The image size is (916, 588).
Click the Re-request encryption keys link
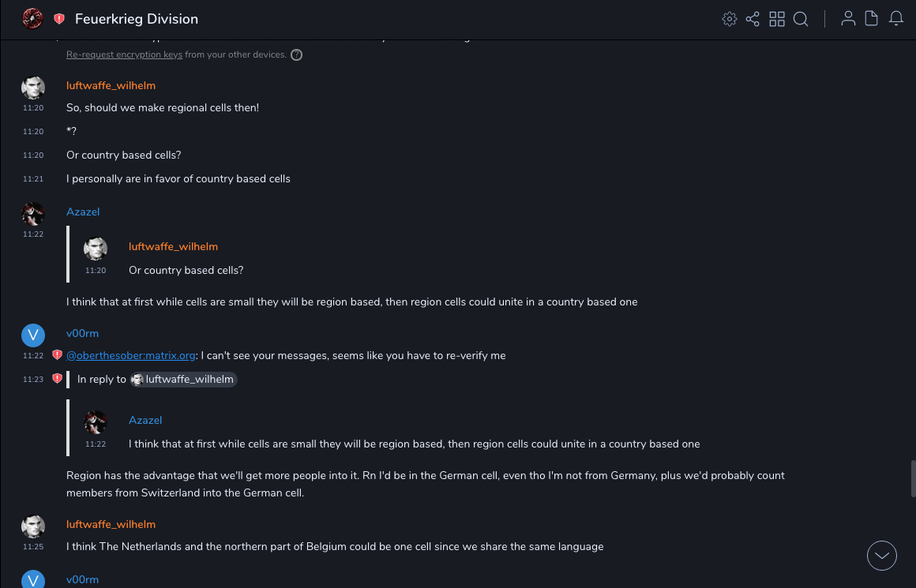pyautogui.click(x=124, y=55)
